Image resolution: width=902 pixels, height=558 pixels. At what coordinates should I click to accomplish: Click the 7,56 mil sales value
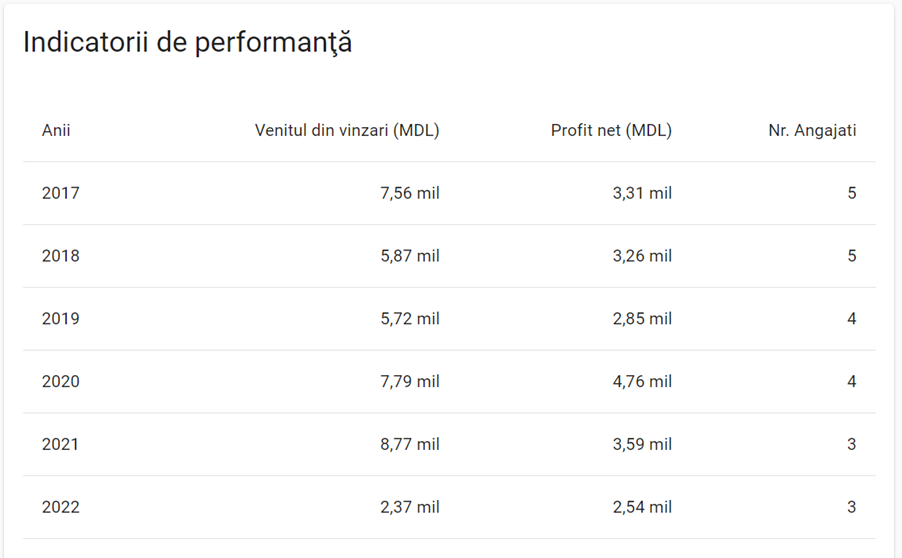[x=410, y=193]
